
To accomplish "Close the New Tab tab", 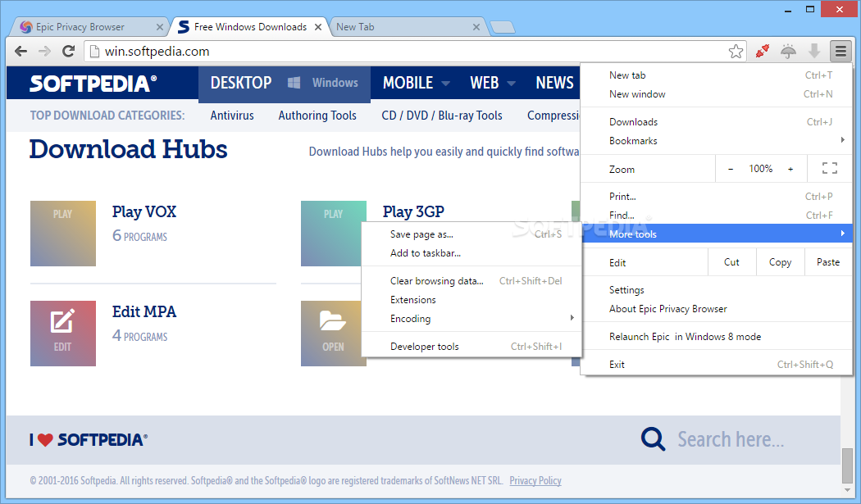I will (476, 27).
